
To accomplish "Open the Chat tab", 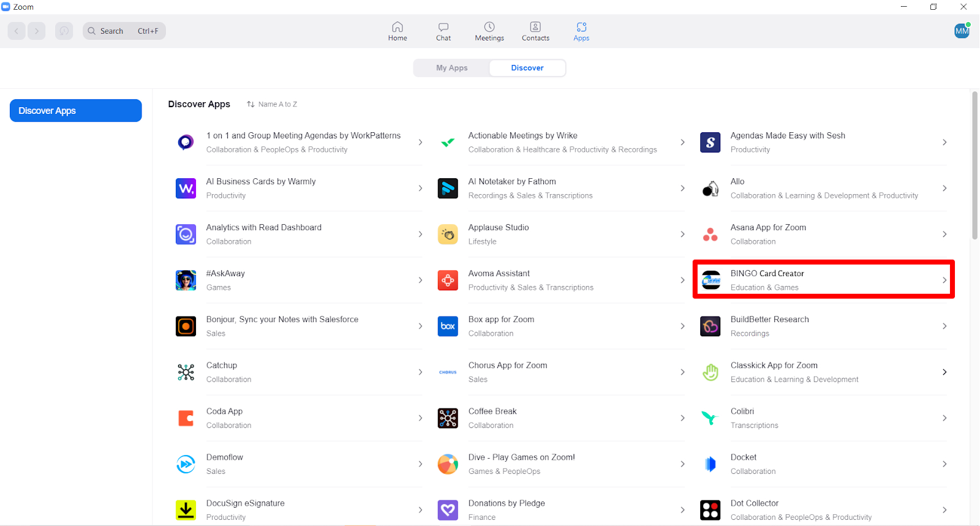I will click(443, 31).
